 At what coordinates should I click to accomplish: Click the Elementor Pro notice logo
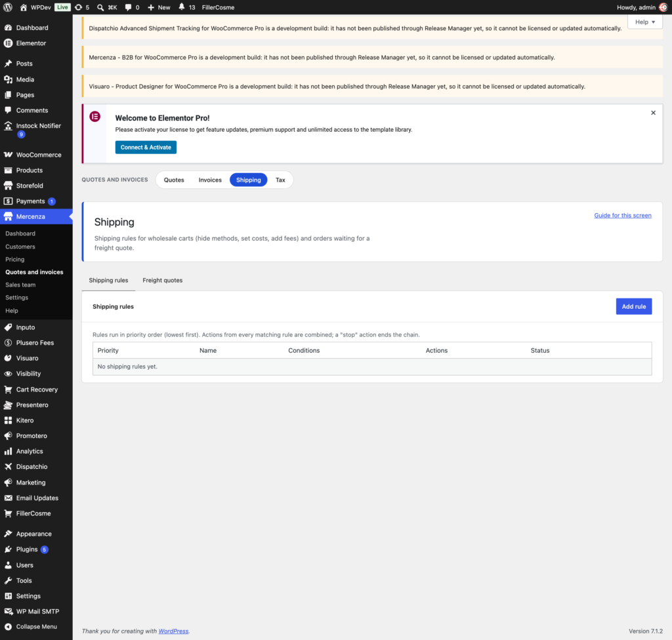(x=94, y=117)
